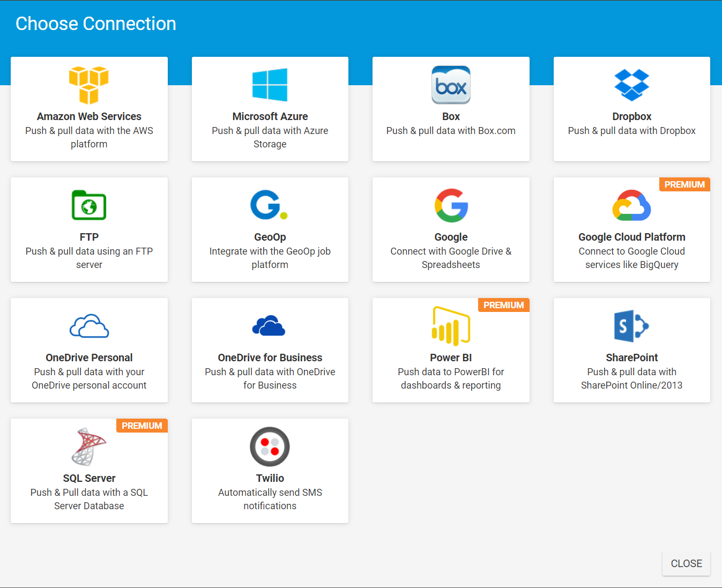Click the Box logo icon

point(451,85)
